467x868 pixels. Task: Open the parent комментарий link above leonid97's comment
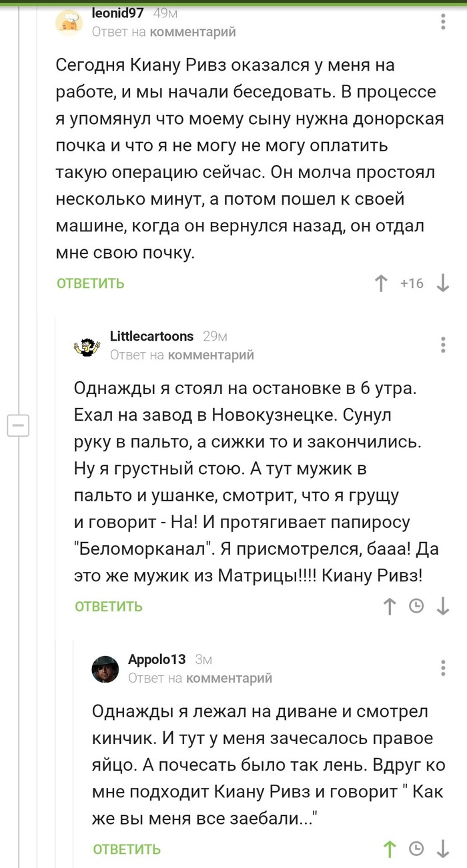pos(193,31)
